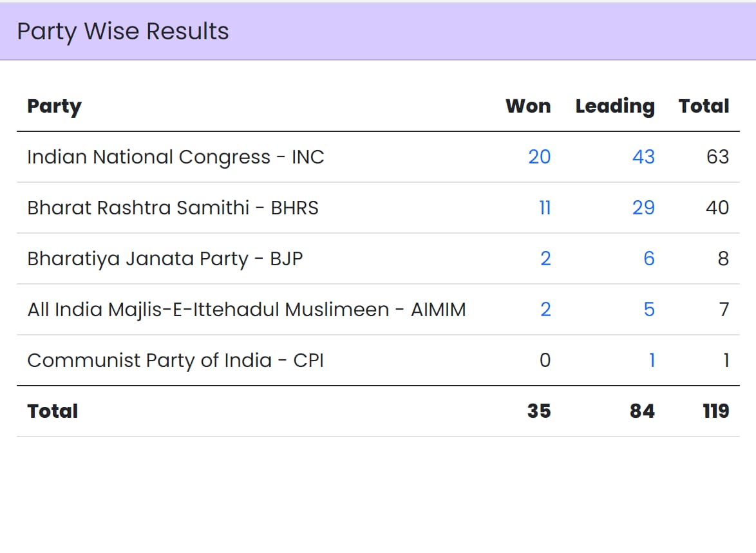
Task: Select the Bharat Rashtra Samithi - BHRS label
Action: (x=173, y=208)
